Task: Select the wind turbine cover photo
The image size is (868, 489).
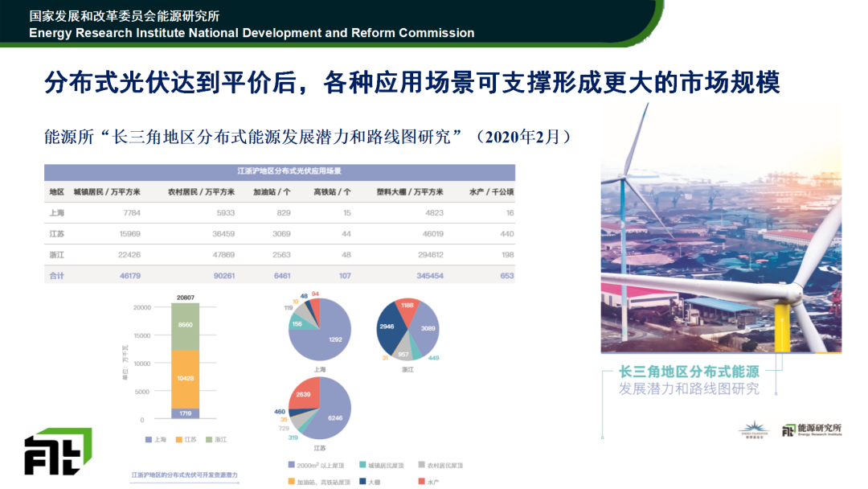Action: click(721, 228)
